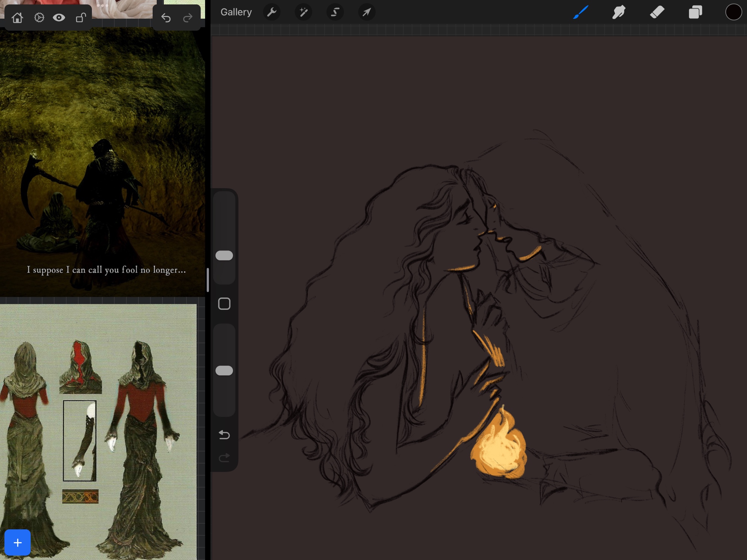Screen dimensions: 747x560
Task: Select the Eraser tool
Action: [657, 12]
